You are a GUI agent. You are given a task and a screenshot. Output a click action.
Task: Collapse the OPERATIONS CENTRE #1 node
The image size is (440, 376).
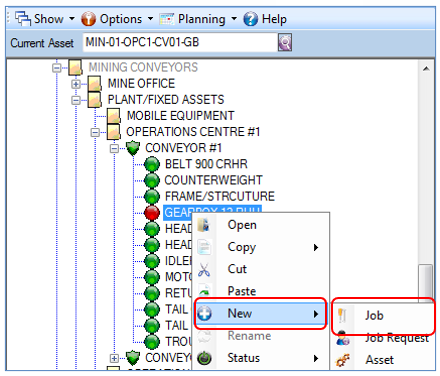95,132
